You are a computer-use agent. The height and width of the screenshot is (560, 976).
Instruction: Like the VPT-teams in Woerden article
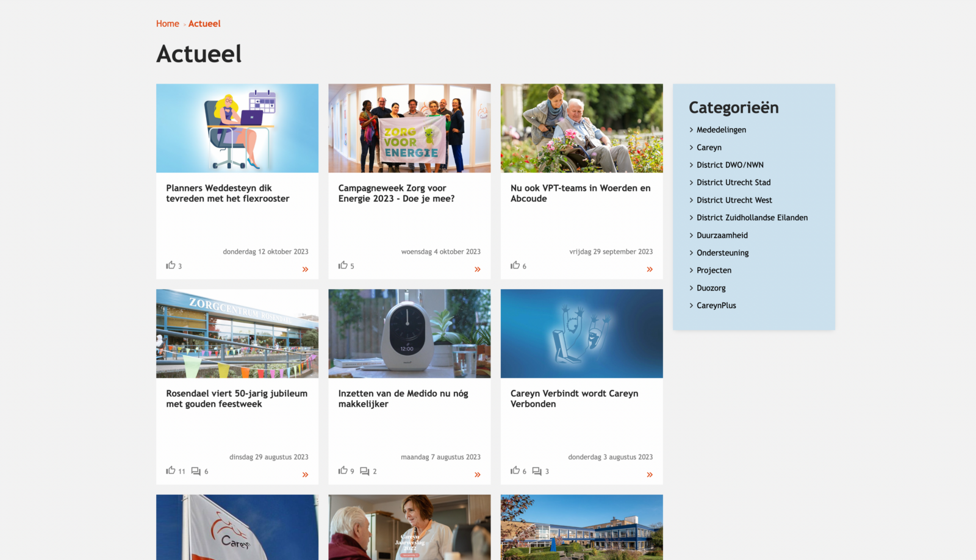pyautogui.click(x=515, y=265)
